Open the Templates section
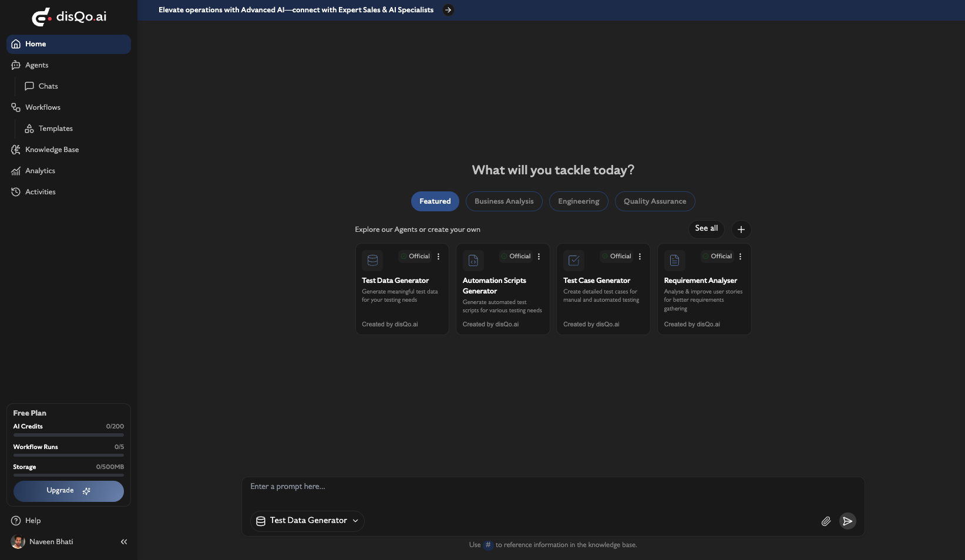Screen dimensions: 965x560 (x=56, y=129)
